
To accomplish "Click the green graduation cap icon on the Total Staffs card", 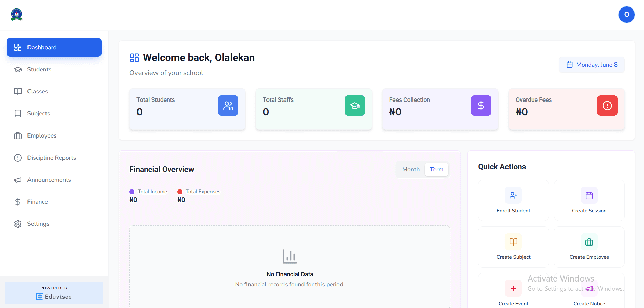I will pyautogui.click(x=354, y=106).
